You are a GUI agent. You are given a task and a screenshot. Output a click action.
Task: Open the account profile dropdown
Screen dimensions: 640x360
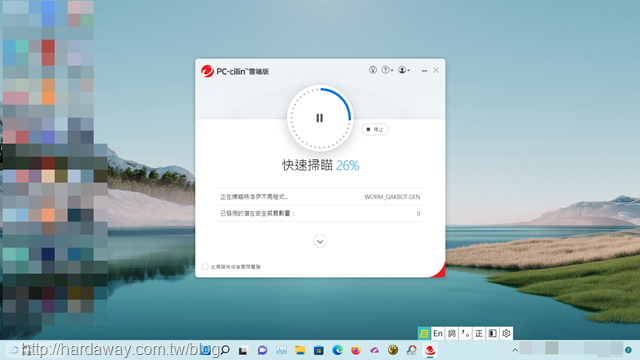coord(404,70)
